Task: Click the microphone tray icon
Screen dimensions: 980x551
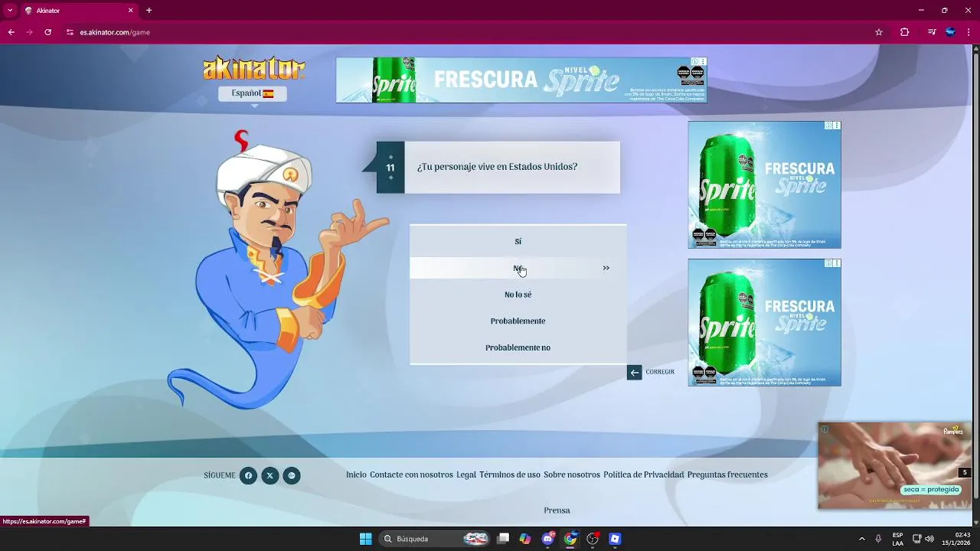Action: point(878,539)
